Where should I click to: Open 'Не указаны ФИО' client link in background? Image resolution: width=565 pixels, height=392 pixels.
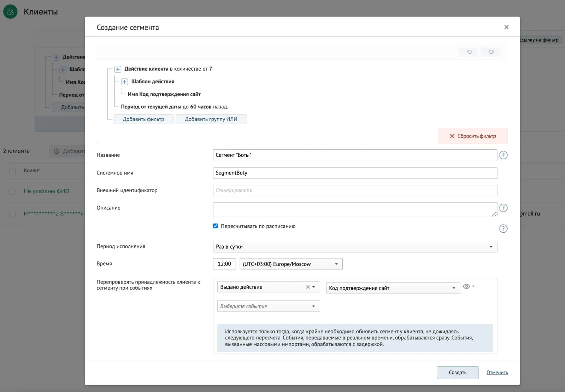[46, 191]
